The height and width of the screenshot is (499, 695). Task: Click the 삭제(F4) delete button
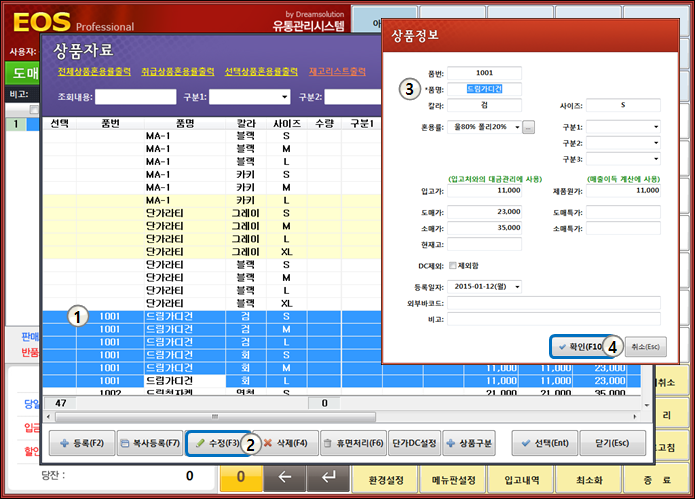click(x=288, y=443)
